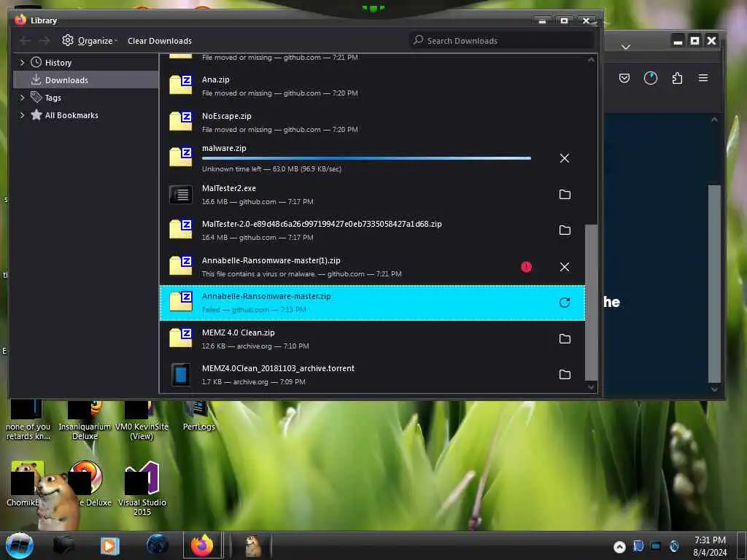
Task: Click the Ana.zip archive icon
Action: [x=181, y=85]
